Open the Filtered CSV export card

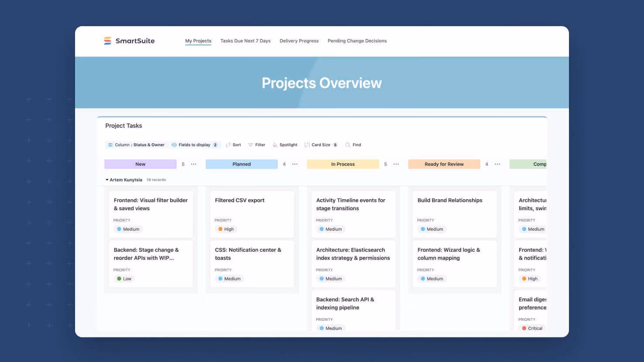252,214
